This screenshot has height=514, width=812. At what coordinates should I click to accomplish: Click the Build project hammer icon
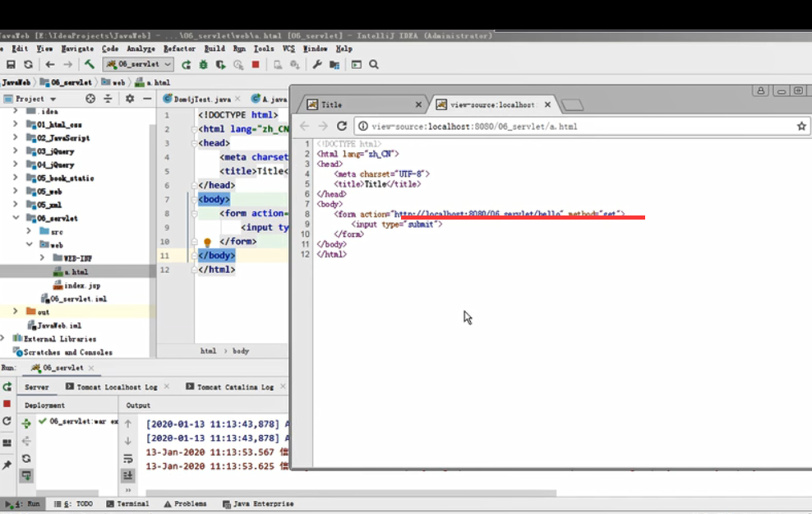90,64
